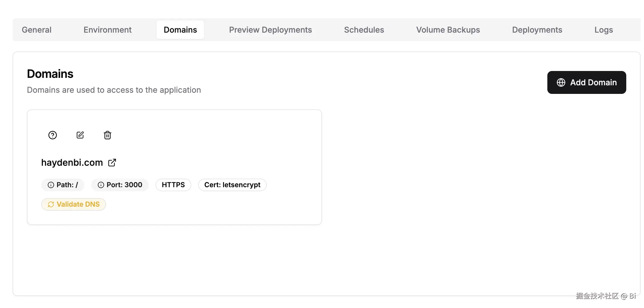Image resolution: width=644 pixels, height=308 pixels.
Task: Click the Validate DNS refresh icon
Action: pyautogui.click(x=51, y=204)
